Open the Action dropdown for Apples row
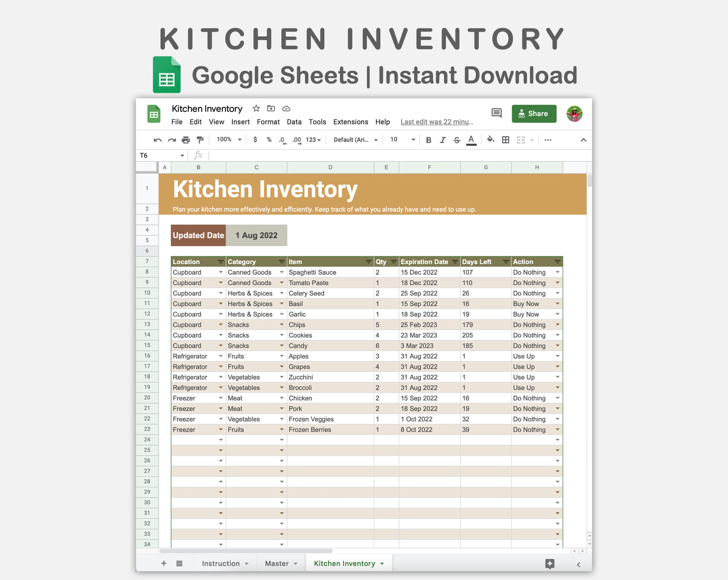Viewport: 728px width, 580px height. pos(557,356)
